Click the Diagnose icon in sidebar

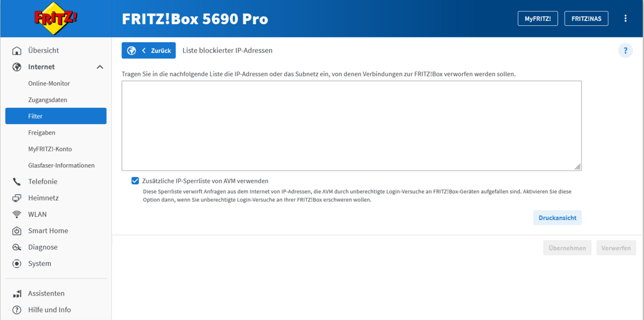coord(17,247)
